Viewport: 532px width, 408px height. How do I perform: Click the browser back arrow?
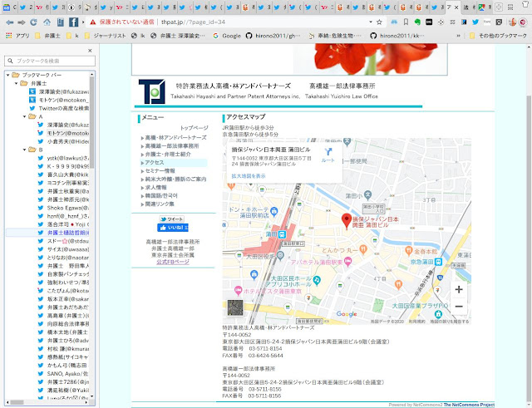tap(9, 22)
